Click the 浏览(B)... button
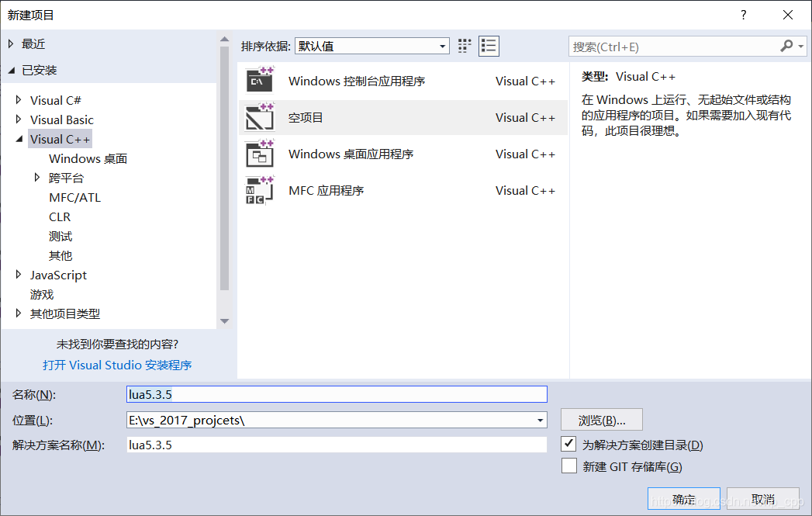The width and height of the screenshot is (812, 516). click(602, 420)
